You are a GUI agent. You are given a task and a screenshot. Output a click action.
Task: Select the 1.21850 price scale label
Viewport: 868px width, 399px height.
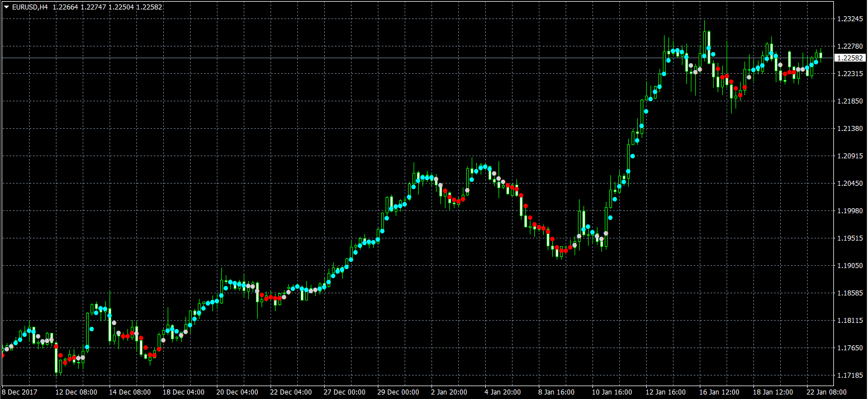pos(849,101)
